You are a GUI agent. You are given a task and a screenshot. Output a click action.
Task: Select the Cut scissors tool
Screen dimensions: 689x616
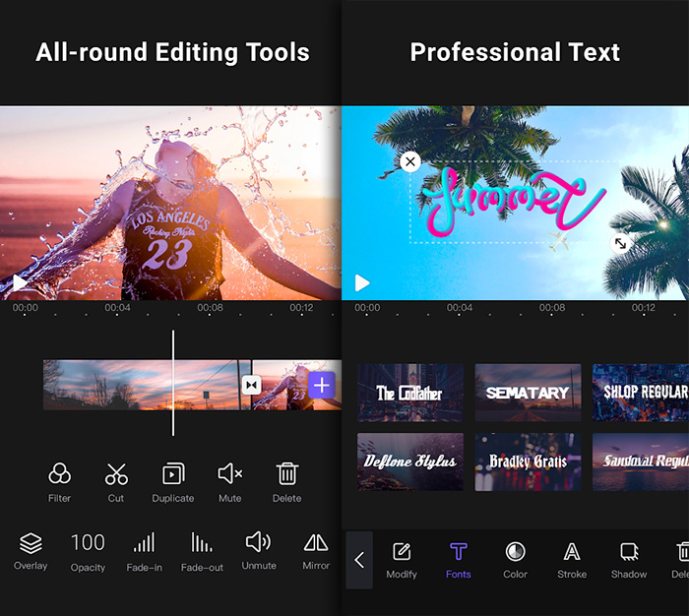116,482
